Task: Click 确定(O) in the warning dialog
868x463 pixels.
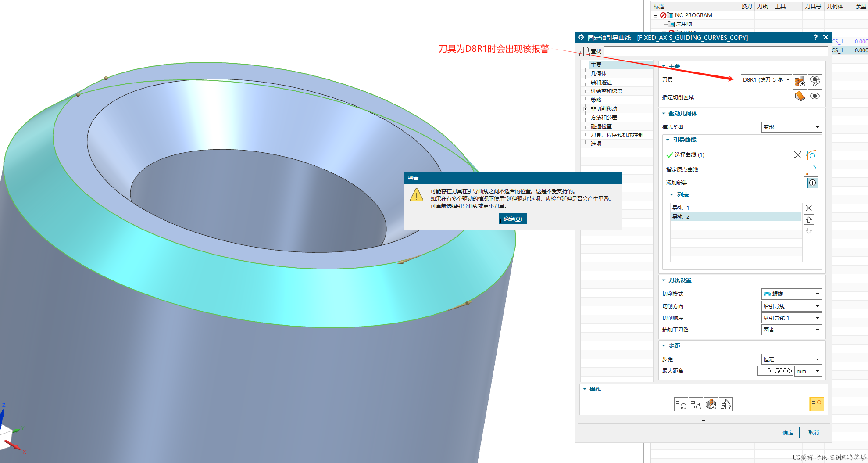Action: [x=513, y=219]
